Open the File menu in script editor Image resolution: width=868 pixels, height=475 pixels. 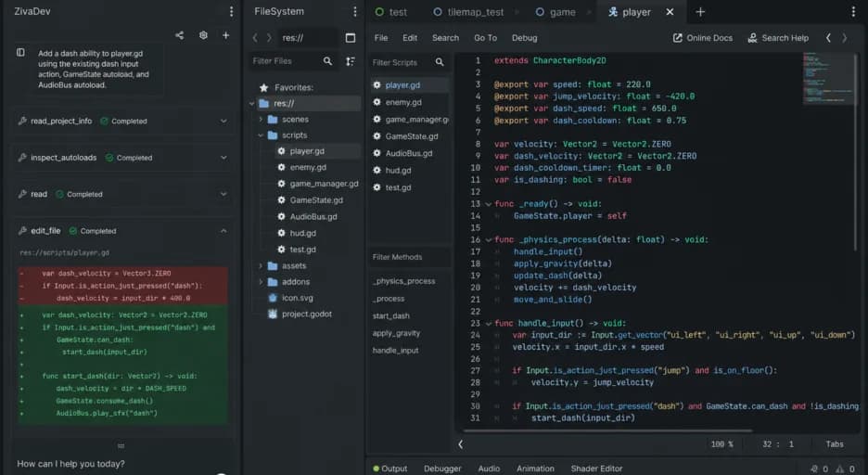[381, 38]
